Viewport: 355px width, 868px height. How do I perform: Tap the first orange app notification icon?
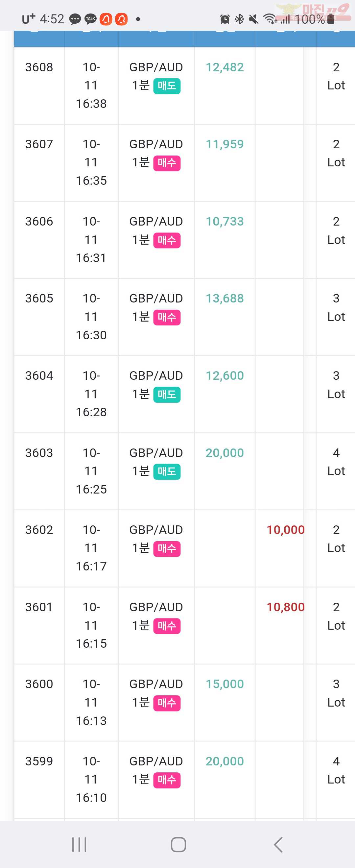(x=106, y=19)
